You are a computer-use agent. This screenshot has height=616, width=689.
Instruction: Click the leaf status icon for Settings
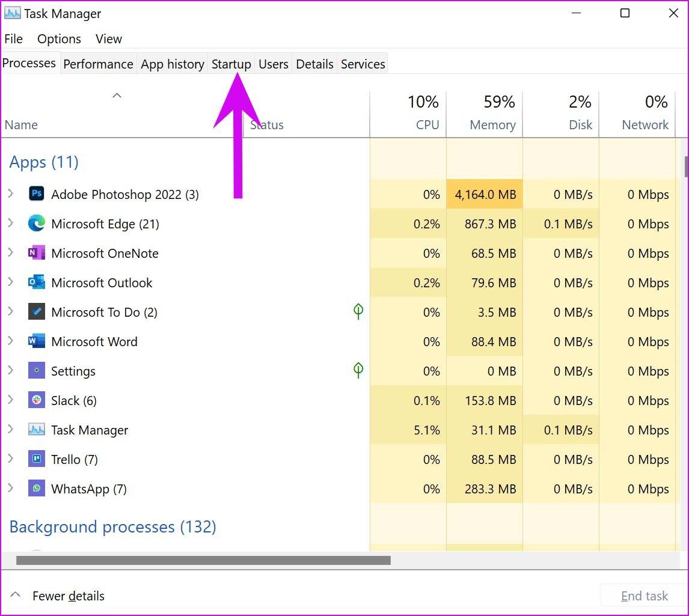click(x=358, y=370)
